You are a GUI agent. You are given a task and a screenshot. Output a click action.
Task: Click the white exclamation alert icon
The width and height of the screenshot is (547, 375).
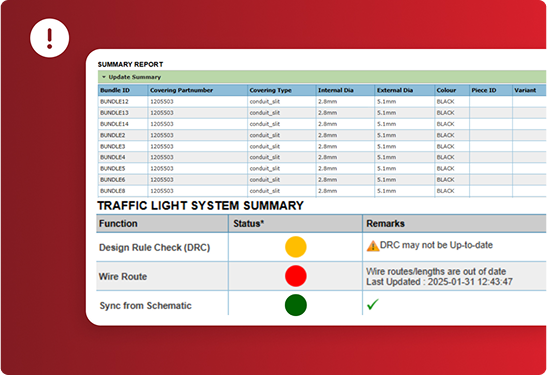[x=50, y=38]
